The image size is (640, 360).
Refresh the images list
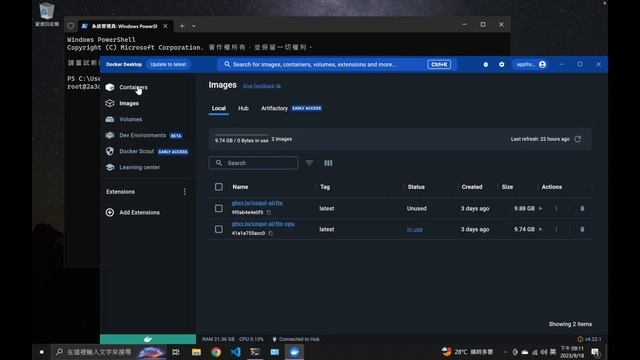[578, 139]
